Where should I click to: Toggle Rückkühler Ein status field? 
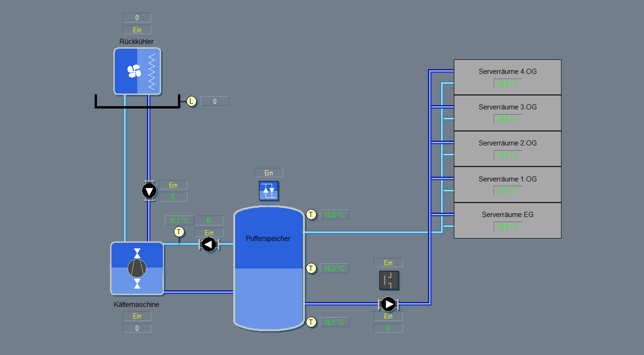137,30
